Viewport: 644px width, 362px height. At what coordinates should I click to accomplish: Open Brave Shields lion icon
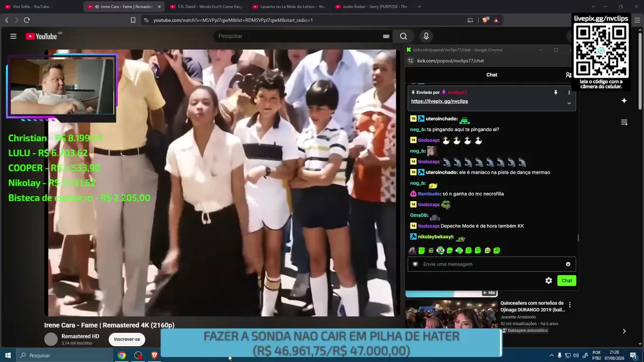coord(485,20)
